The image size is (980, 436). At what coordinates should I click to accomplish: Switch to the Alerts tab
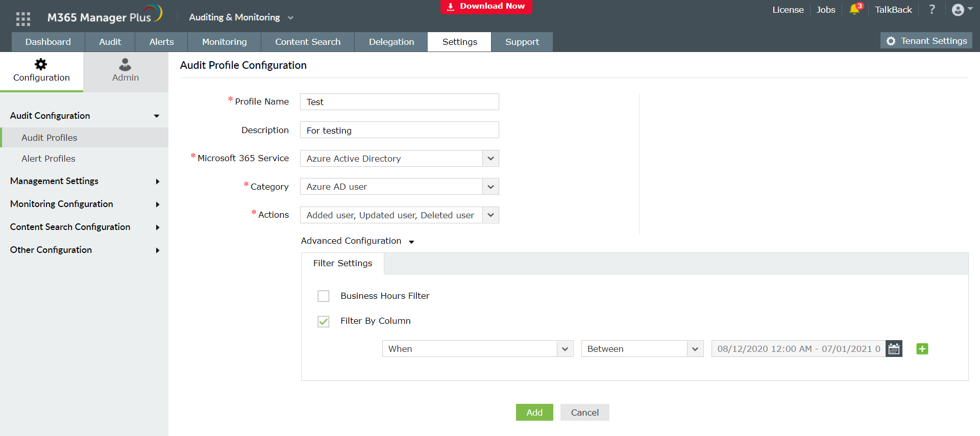[x=161, y=42]
